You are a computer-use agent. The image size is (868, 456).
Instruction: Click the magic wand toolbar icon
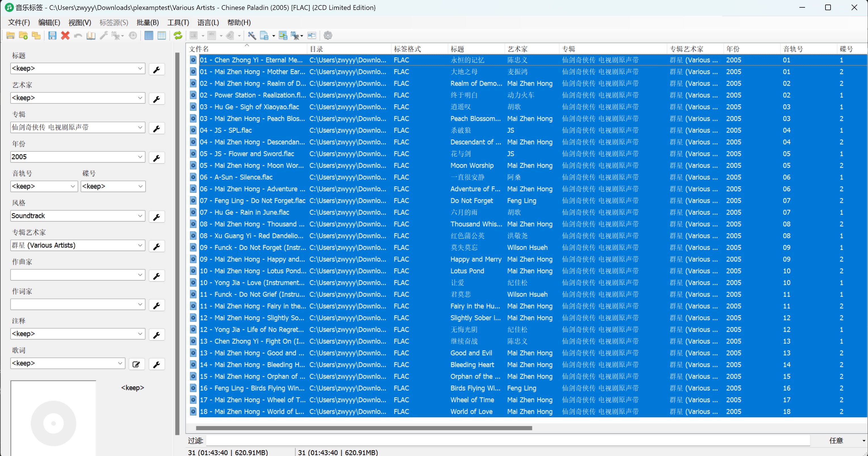coord(252,35)
